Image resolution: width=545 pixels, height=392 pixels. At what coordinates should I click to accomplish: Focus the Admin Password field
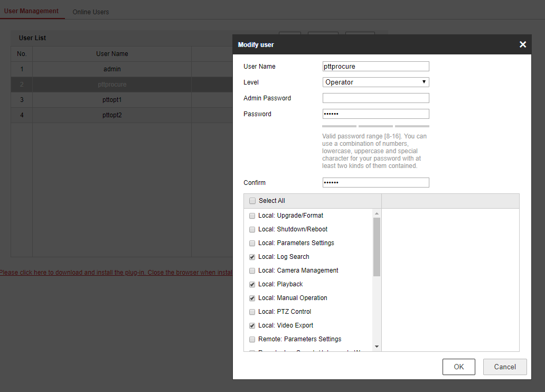click(x=375, y=98)
